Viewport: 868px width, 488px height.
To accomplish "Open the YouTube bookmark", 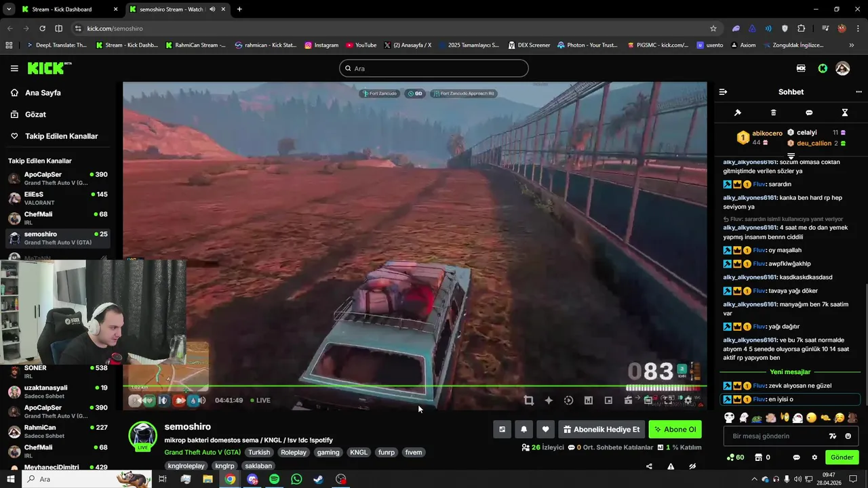I will click(x=361, y=45).
